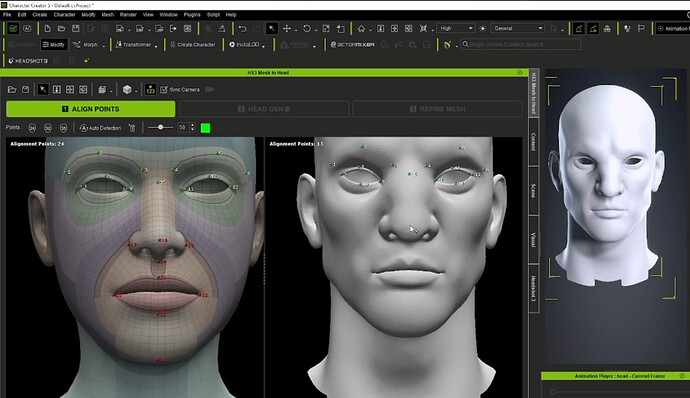Click the ActorMixer icon
Screen dimensions: 690x398
pyautogui.click(x=352, y=44)
